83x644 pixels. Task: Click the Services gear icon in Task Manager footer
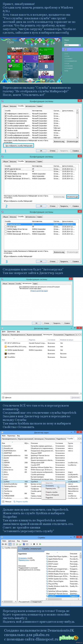click(14, 502)
